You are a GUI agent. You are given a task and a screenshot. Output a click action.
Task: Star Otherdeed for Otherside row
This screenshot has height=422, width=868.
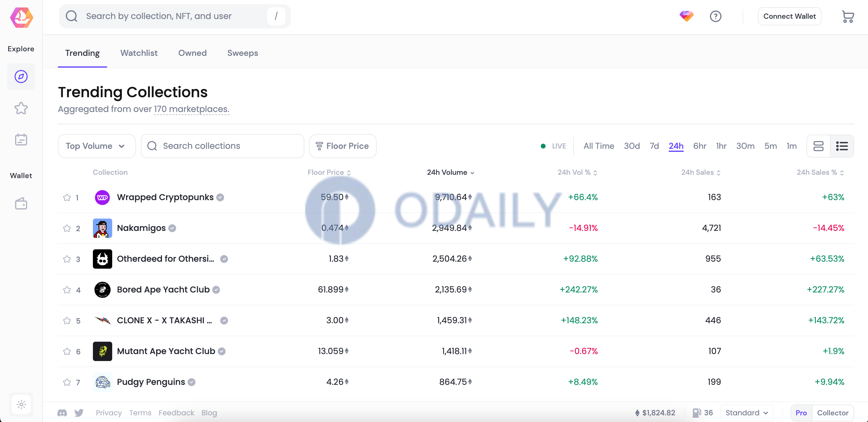point(67,259)
